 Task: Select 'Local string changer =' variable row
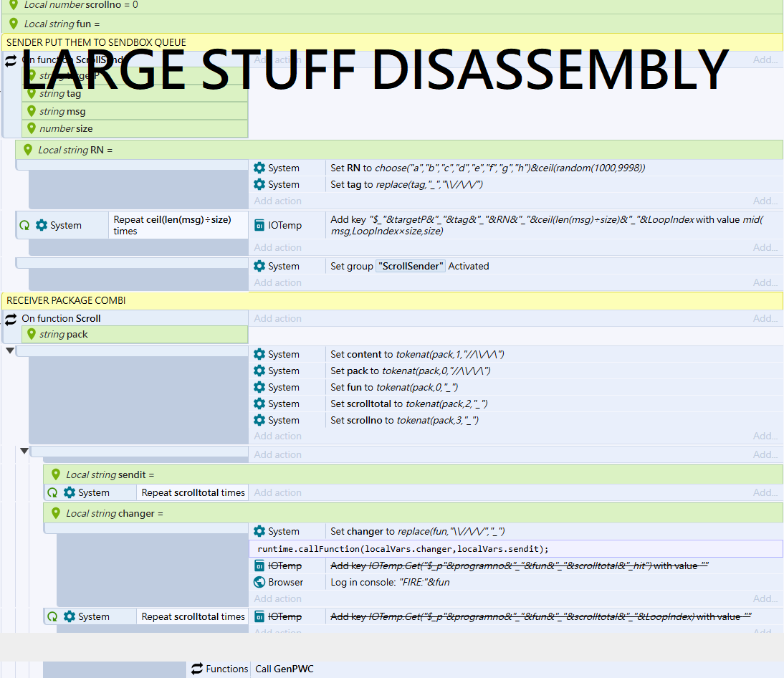413,513
